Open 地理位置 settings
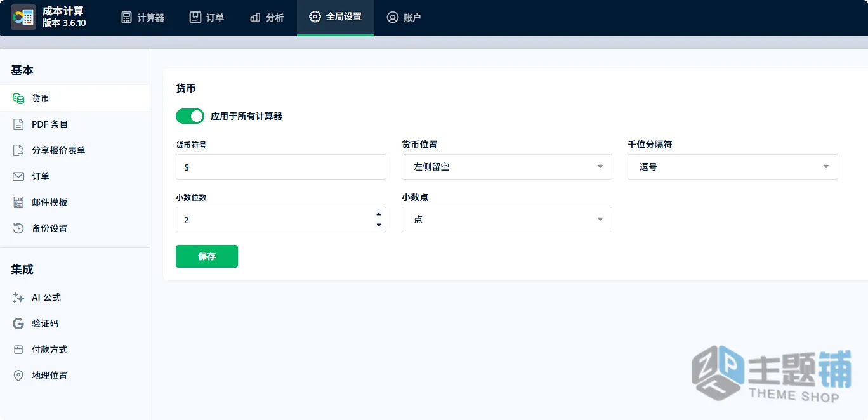868x420 pixels. pyautogui.click(x=75, y=376)
